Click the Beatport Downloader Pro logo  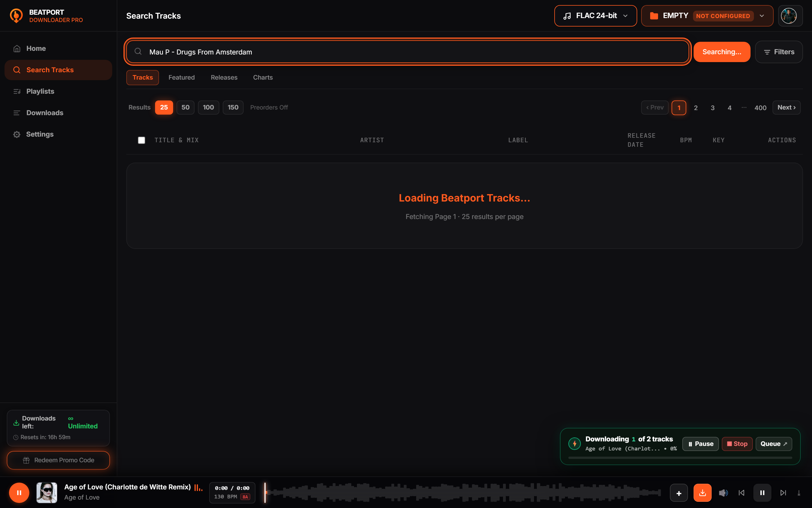coord(16,16)
